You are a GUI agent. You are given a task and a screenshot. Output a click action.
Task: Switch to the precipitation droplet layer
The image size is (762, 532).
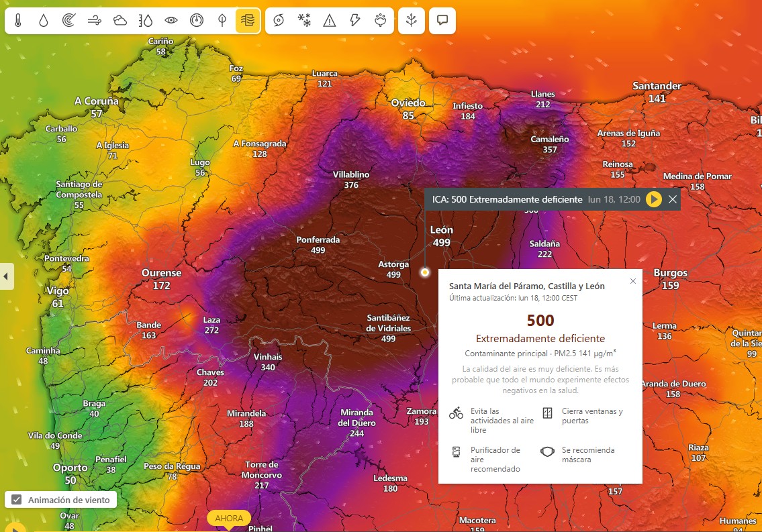[44, 21]
